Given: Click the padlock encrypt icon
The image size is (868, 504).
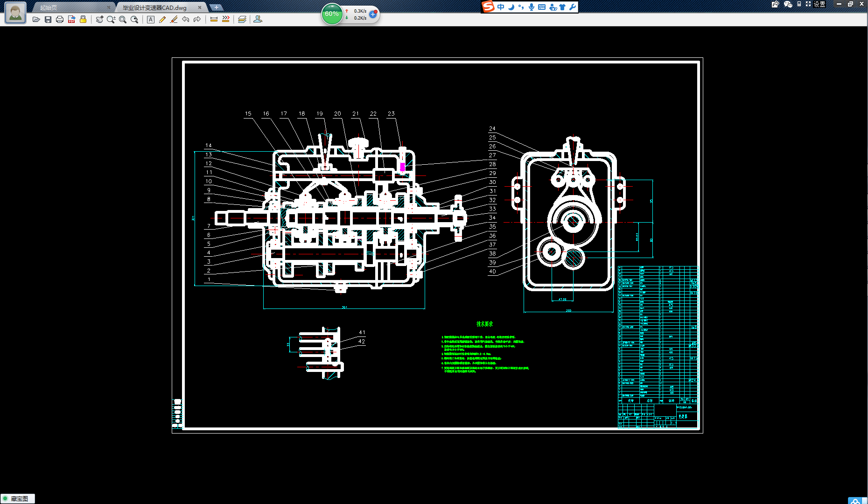Looking at the screenshot, I should pyautogui.click(x=83, y=20).
